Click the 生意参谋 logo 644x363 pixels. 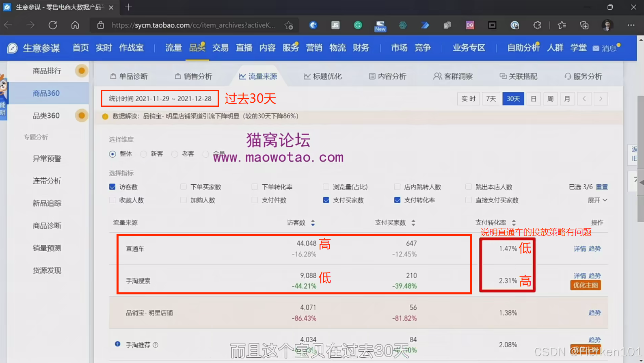(x=34, y=48)
